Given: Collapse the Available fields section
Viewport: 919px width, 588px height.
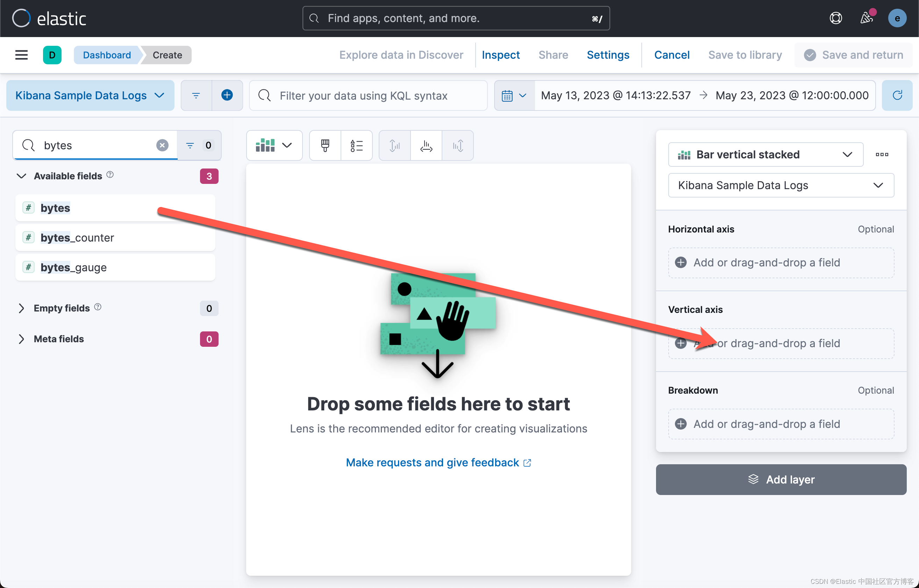Looking at the screenshot, I should click(22, 176).
